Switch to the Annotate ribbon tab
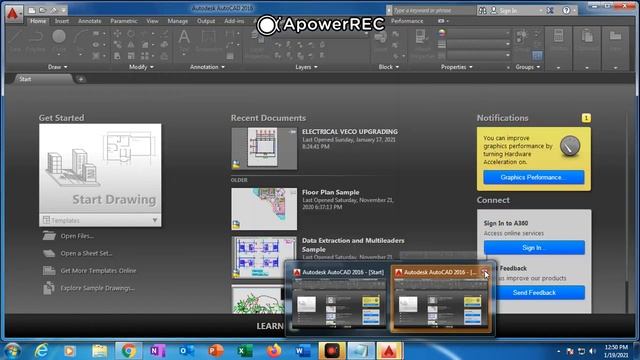Screen dimensions: 640x360 (89, 21)
